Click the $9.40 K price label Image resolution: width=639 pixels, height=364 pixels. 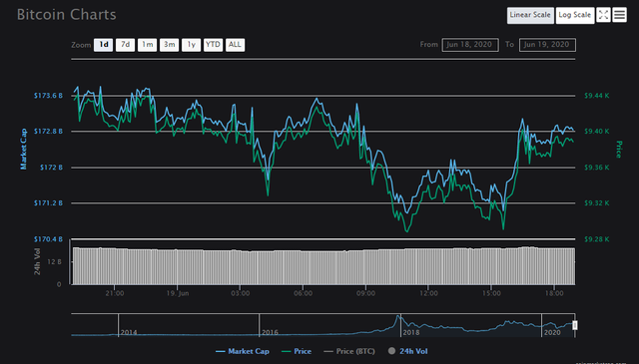597,131
